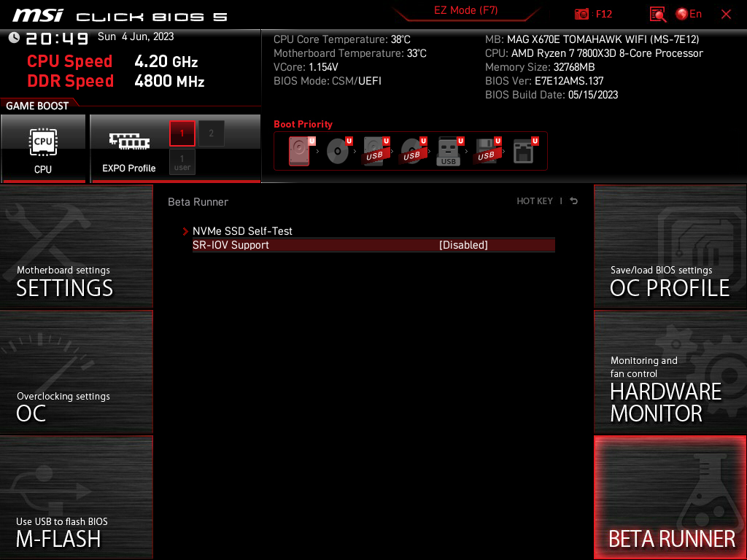Image resolution: width=747 pixels, height=560 pixels.
Task: Switch to EZ Mode (F7)
Action: [x=465, y=12]
